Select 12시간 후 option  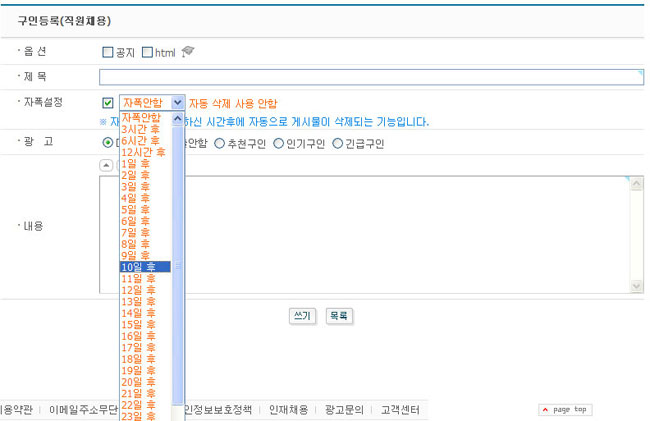(145, 152)
